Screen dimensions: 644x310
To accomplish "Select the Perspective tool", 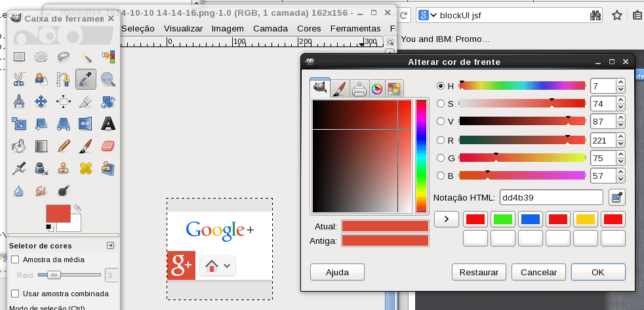I will [x=63, y=123].
